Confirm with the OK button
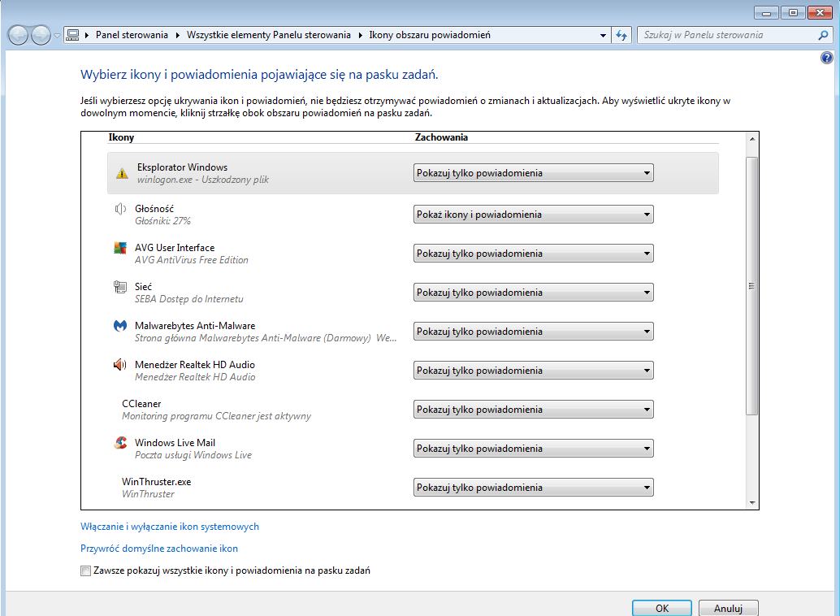The image size is (840, 616). [662, 609]
